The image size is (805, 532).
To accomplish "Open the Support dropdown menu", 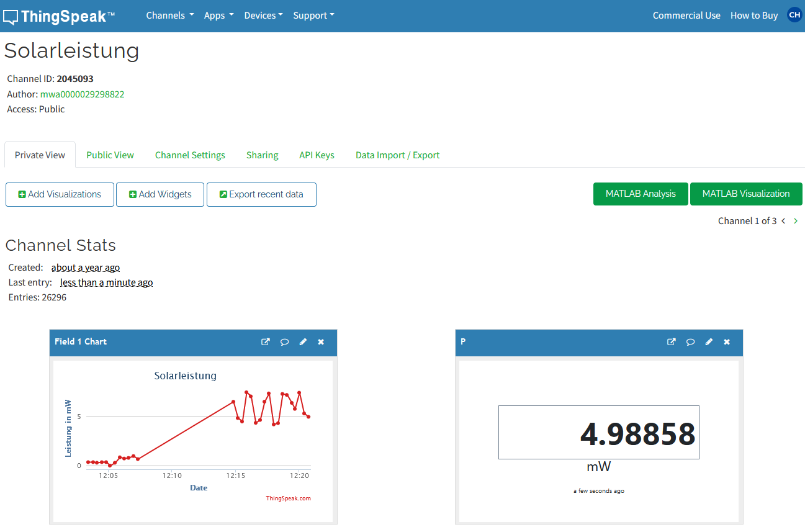I will coord(313,16).
